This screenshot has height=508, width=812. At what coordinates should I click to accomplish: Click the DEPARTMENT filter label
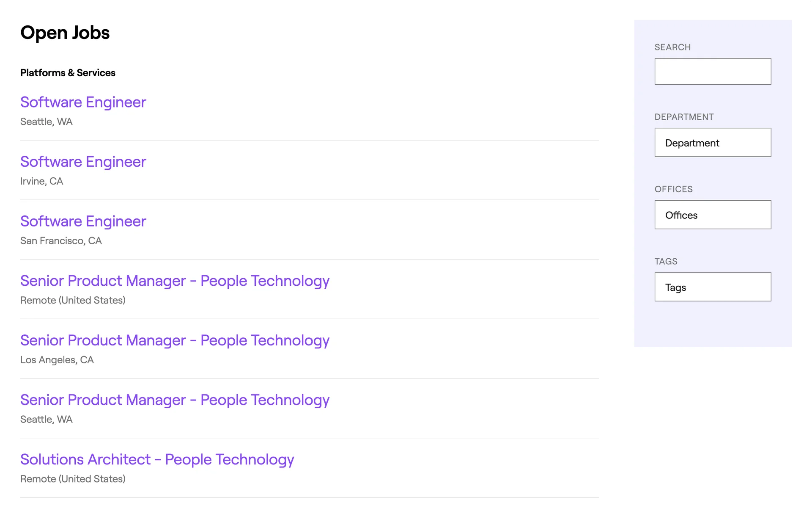684,117
